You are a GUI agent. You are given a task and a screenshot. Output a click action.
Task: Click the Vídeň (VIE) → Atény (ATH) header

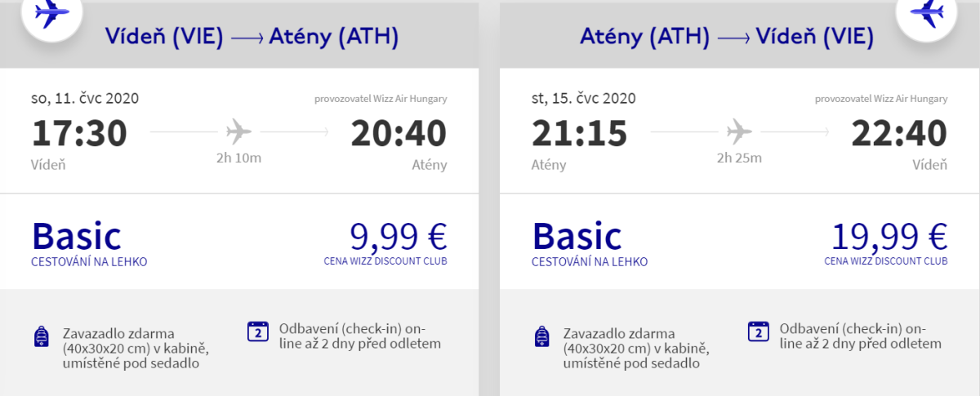(x=252, y=37)
